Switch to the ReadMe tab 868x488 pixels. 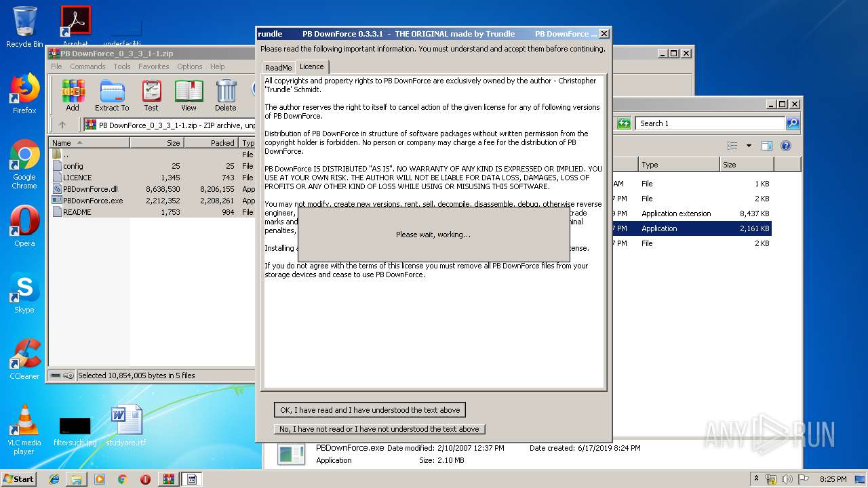click(278, 68)
